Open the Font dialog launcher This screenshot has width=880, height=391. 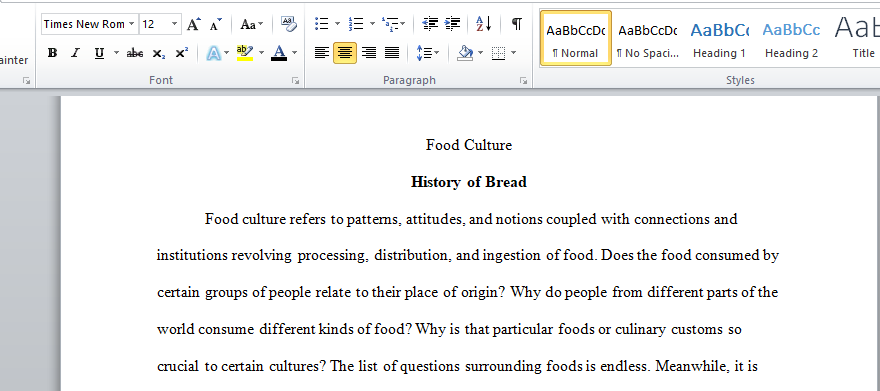(295, 81)
